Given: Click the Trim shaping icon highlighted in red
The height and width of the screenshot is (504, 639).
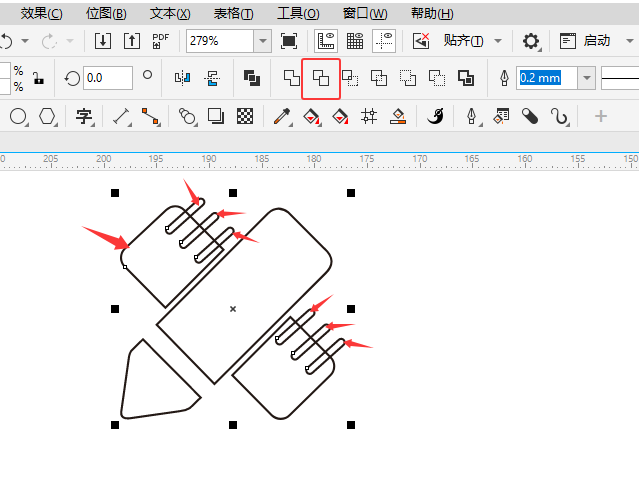Looking at the screenshot, I should 321,78.
